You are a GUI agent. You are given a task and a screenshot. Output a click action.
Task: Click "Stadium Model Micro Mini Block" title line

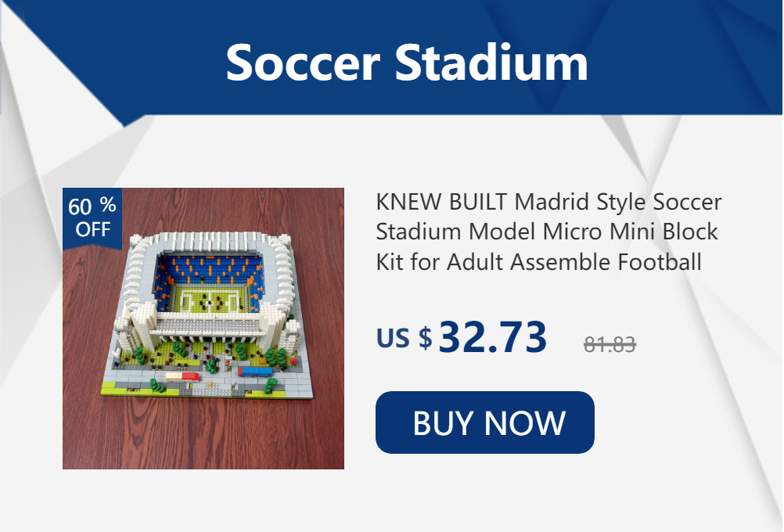(547, 232)
